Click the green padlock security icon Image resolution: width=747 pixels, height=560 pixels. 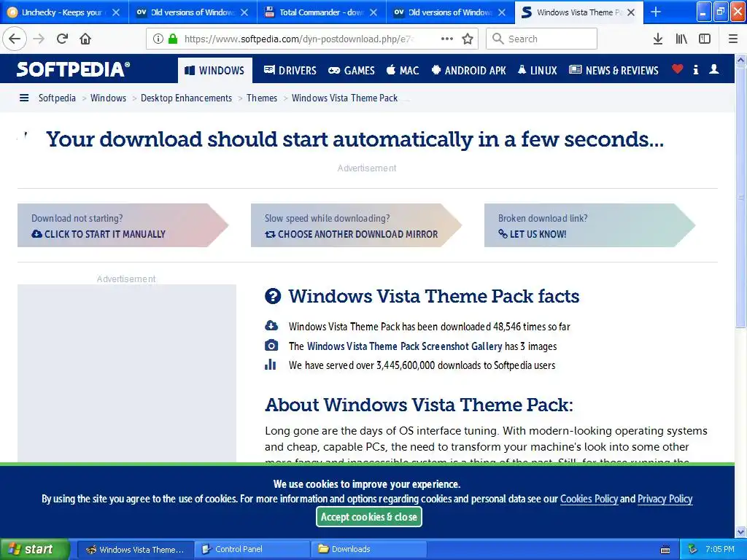173,39
